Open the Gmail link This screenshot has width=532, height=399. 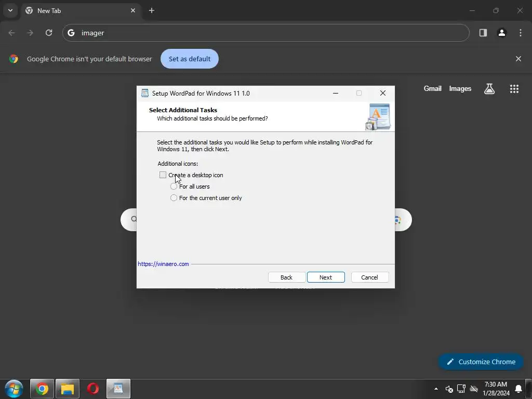pos(433,88)
